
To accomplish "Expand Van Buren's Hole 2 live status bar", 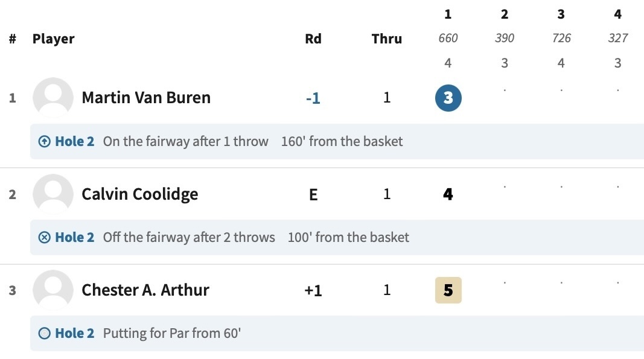I will tap(337, 141).
